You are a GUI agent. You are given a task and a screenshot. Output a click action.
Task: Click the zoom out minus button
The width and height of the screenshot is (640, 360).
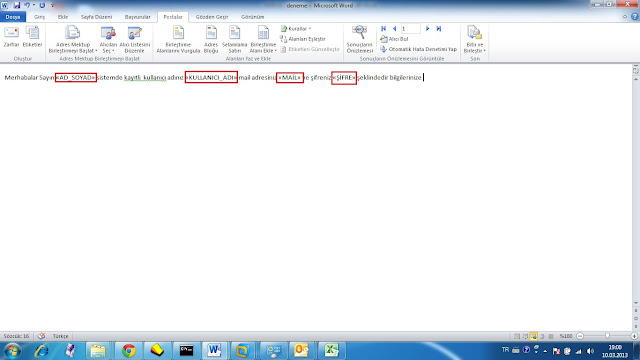tap(580, 336)
